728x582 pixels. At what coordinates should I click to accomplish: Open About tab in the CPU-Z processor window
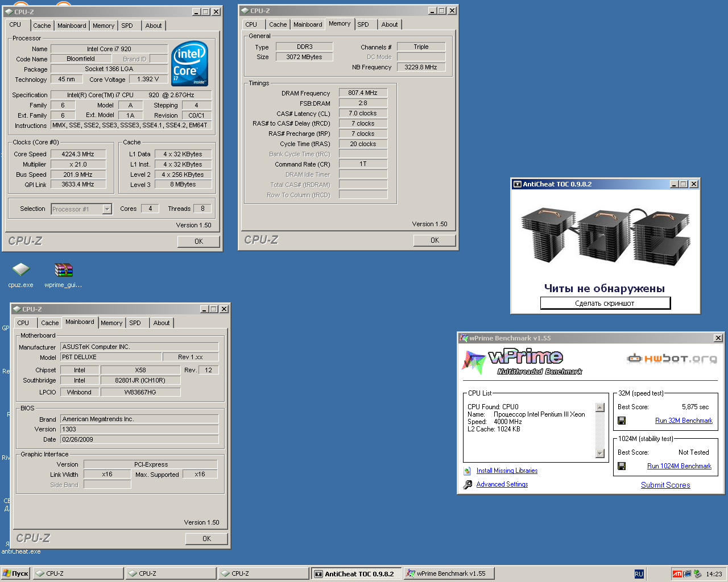[154, 26]
